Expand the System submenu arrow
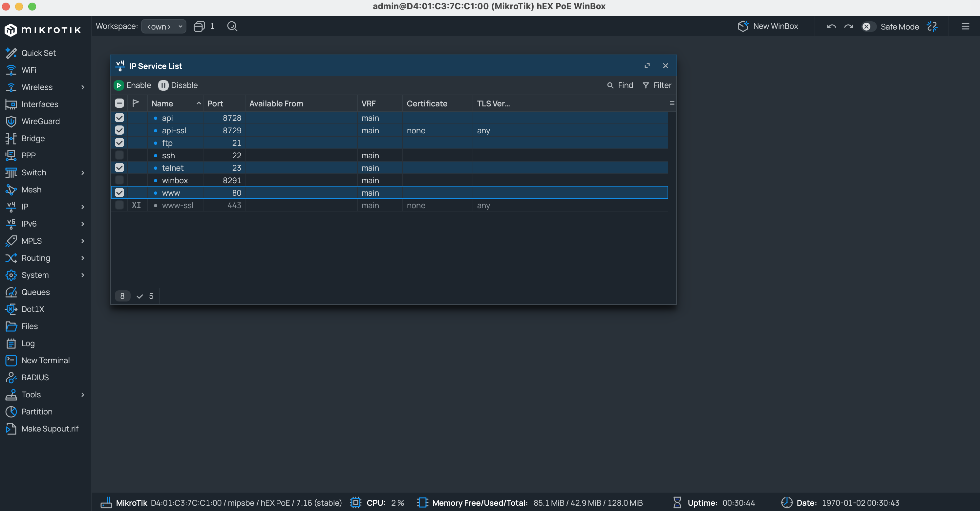 [83, 275]
